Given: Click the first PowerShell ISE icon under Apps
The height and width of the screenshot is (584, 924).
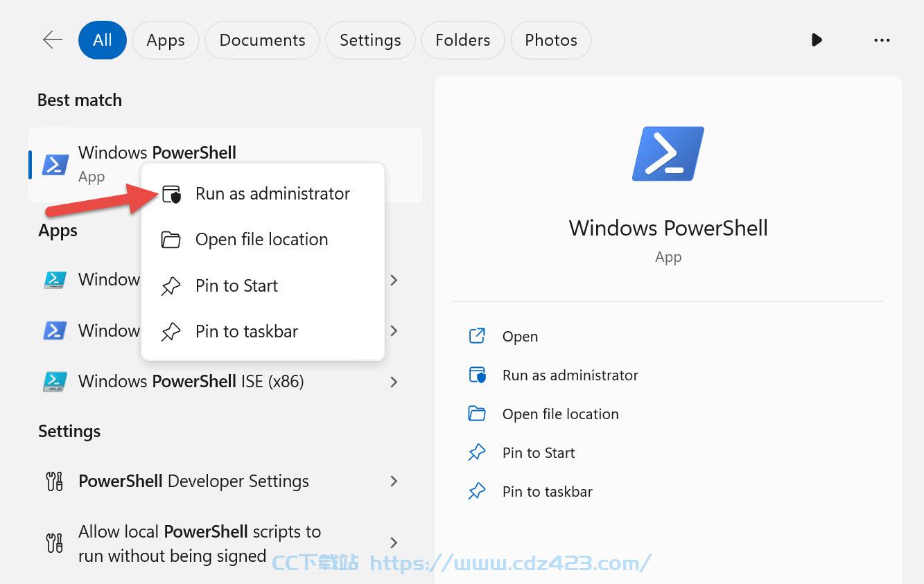Looking at the screenshot, I should pos(55,279).
